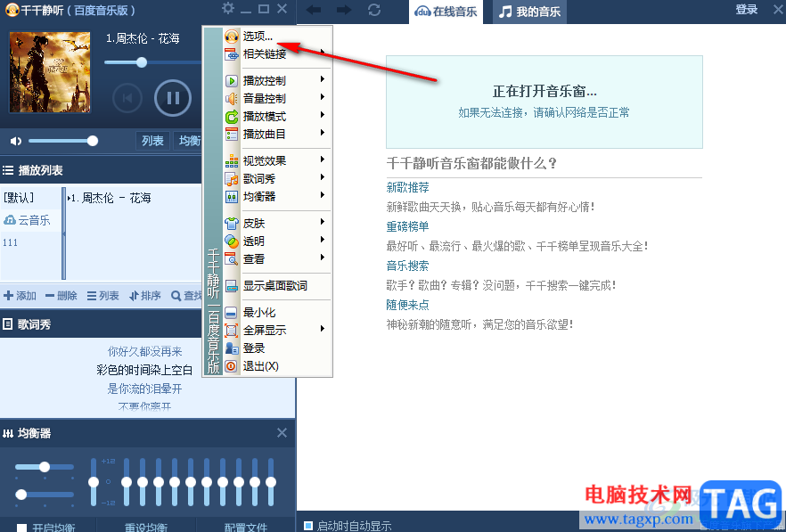Click the 删除 button in playlist toolbar

click(x=61, y=296)
